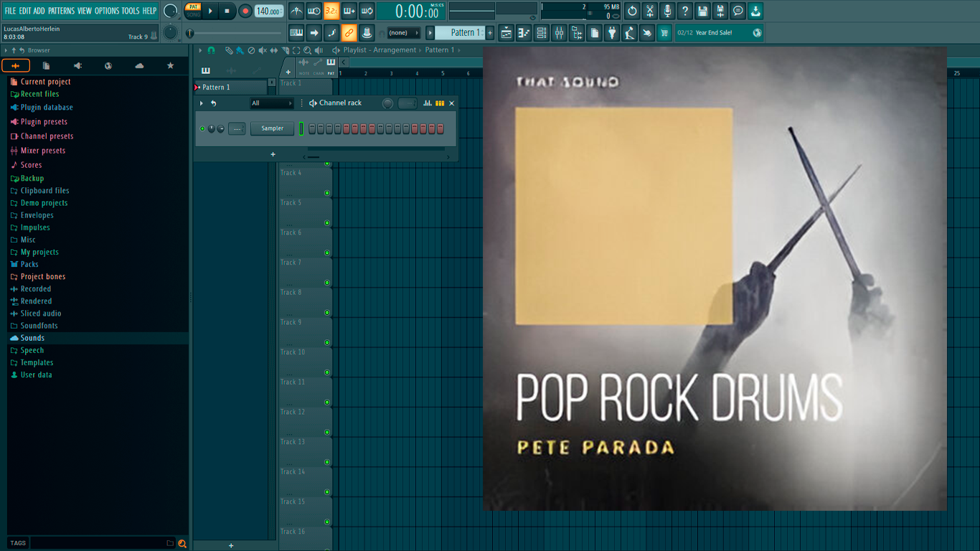Expand the Channel rack options arrow
The width and height of the screenshot is (980, 551).
[x=202, y=103]
